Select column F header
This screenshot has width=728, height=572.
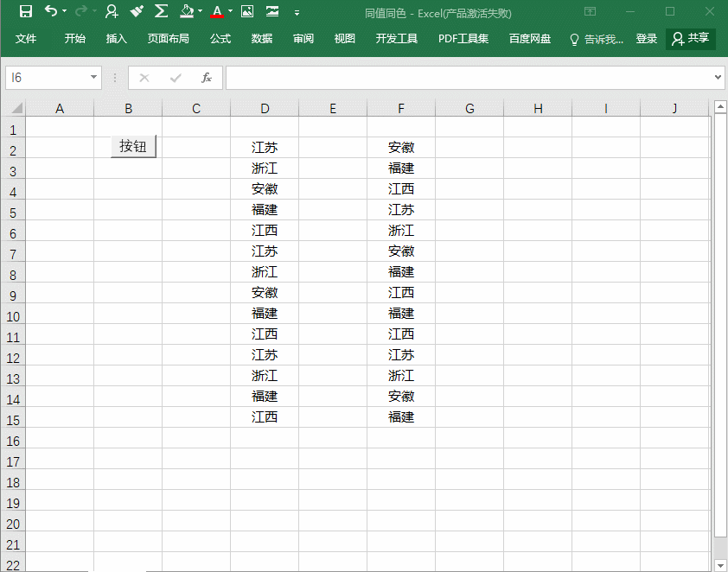(401, 109)
